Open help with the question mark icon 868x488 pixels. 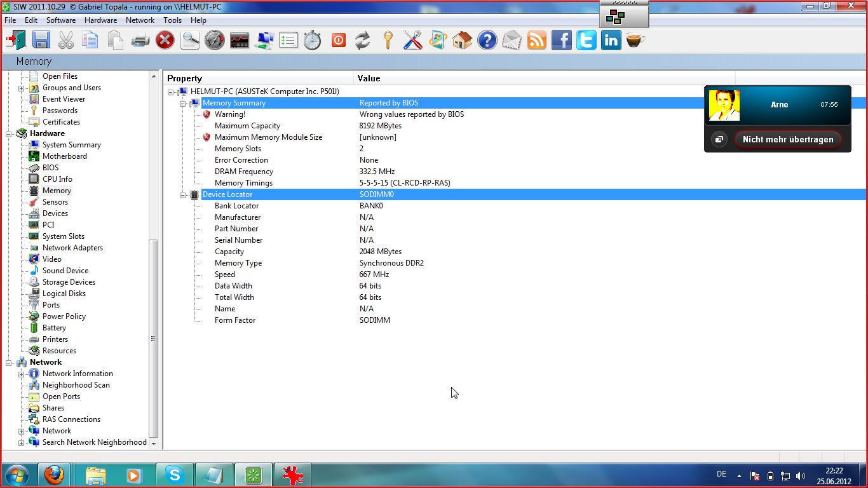[487, 41]
